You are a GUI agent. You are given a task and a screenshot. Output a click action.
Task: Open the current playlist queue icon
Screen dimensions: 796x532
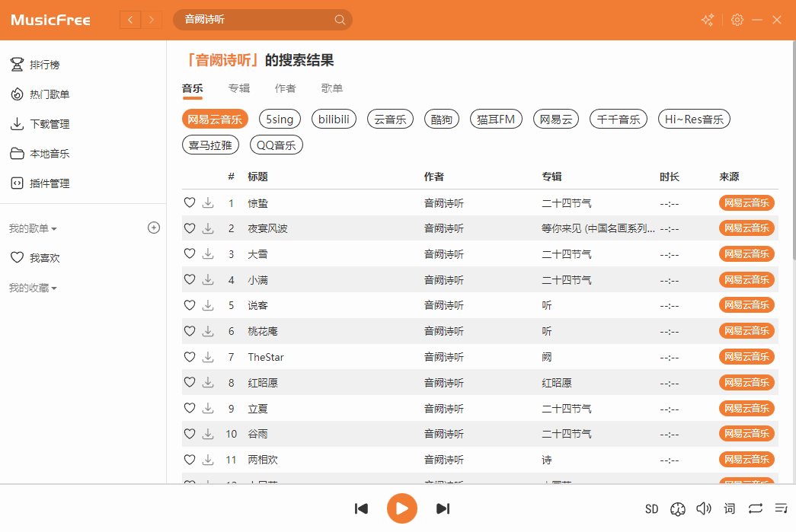pyautogui.click(x=781, y=508)
